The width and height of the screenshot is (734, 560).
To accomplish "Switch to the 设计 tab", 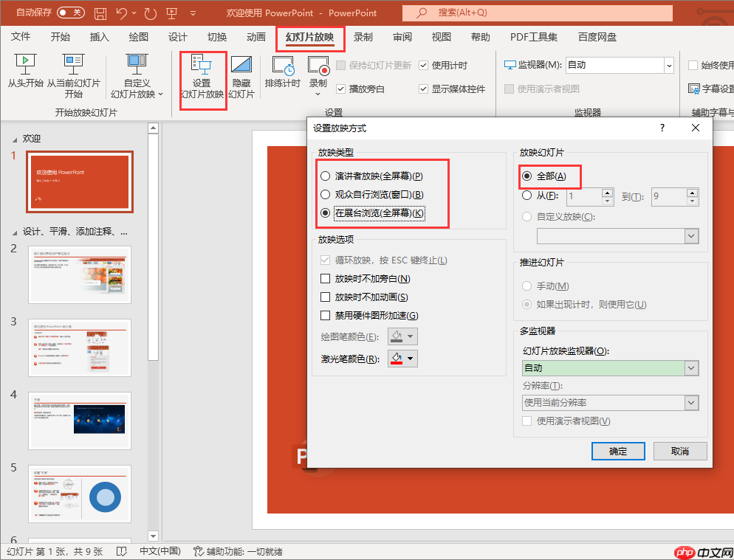I will pos(177,37).
